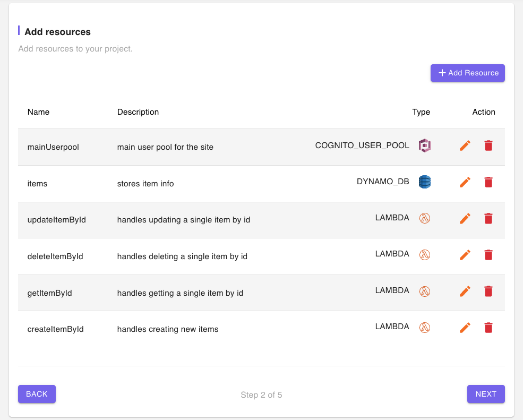Click the Lambda icon for createItemById
This screenshot has width=523, height=420.
click(425, 327)
